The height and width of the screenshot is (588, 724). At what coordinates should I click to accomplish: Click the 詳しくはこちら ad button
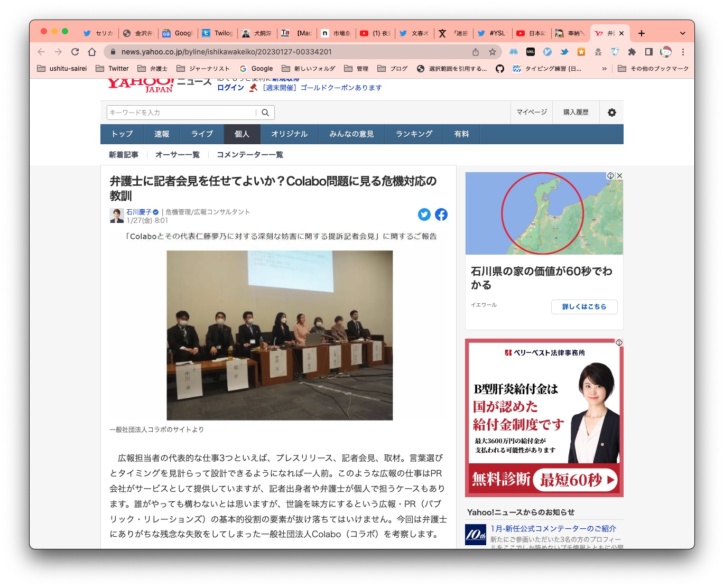coord(584,307)
